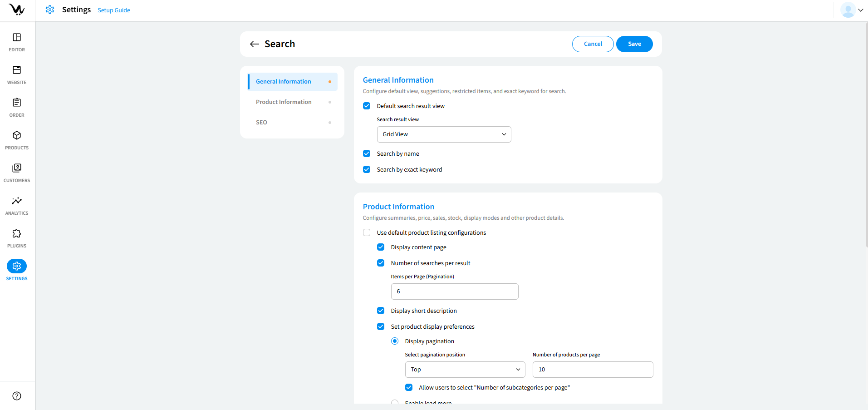Viewport: 868px width, 410px height.
Task: Click the back arrow next to Search
Action: pyautogui.click(x=255, y=44)
